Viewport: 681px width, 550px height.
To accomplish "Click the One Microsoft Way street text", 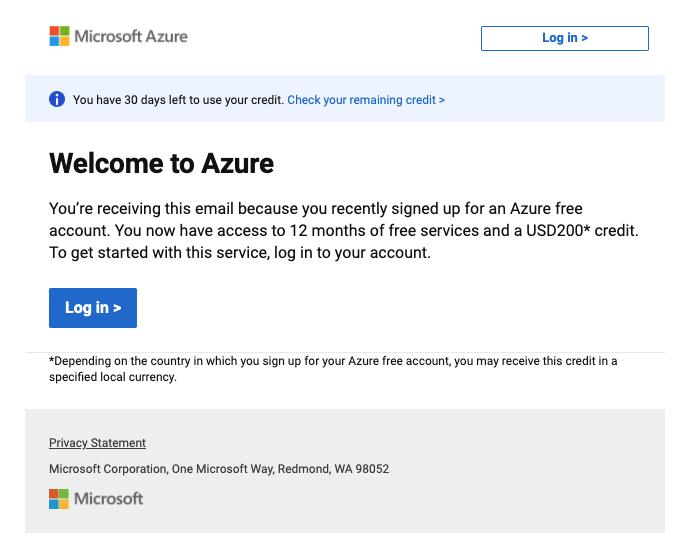I will (x=223, y=469).
